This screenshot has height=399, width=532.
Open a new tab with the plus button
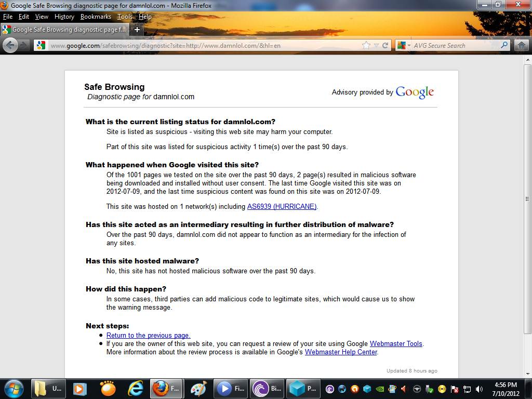coord(137,30)
